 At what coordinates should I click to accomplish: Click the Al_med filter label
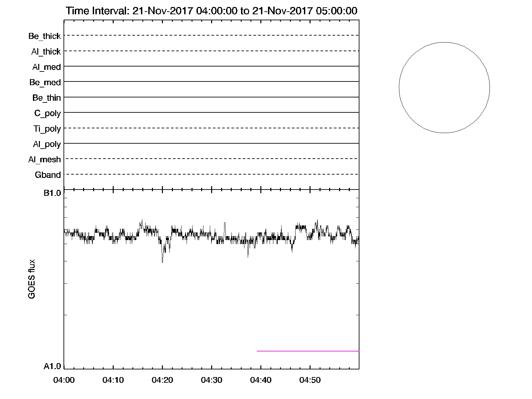(x=47, y=67)
